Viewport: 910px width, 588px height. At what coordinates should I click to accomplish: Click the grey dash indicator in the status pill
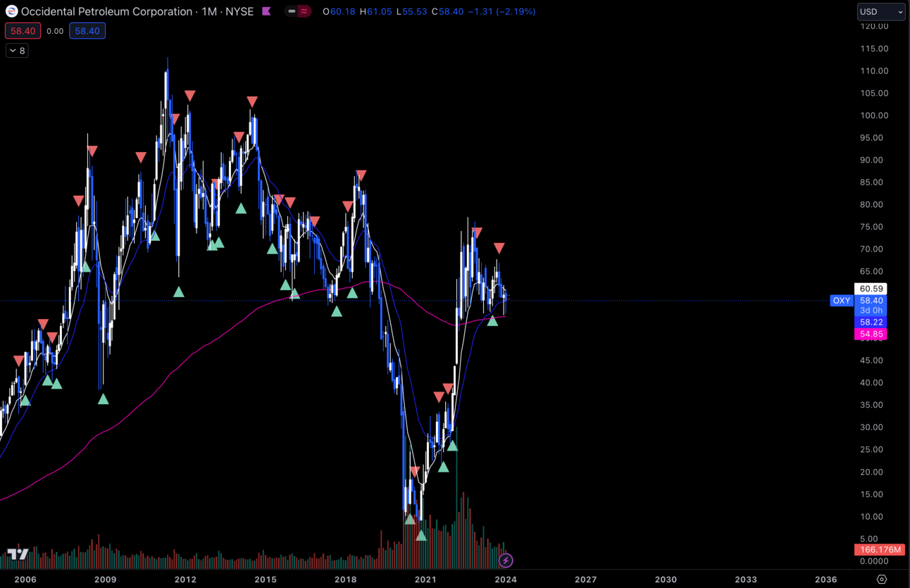click(x=292, y=11)
